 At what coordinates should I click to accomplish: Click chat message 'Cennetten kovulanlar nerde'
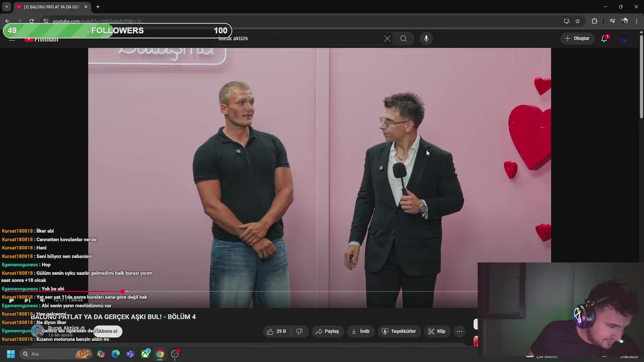pyautogui.click(x=66, y=239)
